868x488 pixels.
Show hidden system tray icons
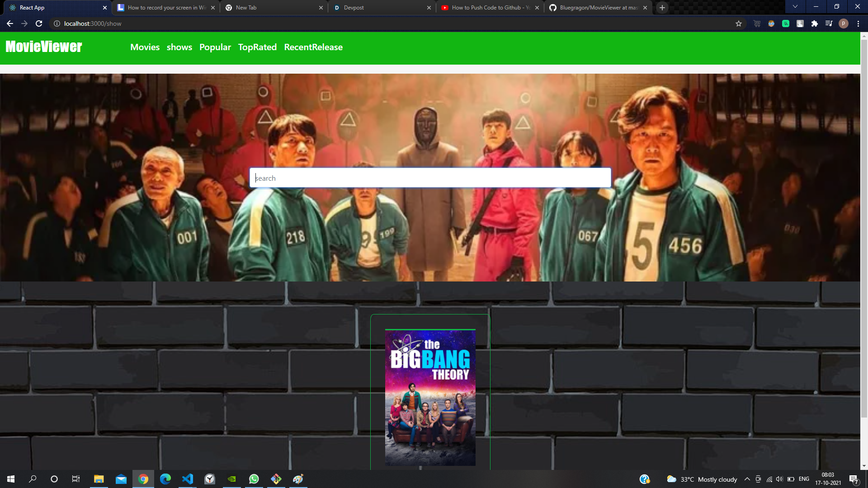coord(747,479)
